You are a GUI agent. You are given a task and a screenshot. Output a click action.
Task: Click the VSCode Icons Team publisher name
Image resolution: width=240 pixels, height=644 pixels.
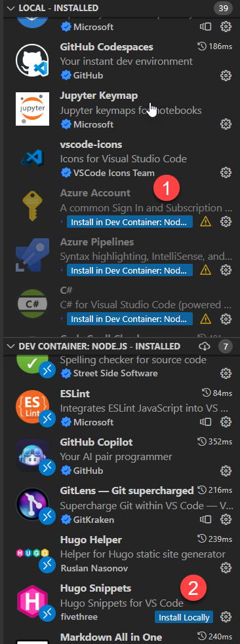tap(114, 173)
